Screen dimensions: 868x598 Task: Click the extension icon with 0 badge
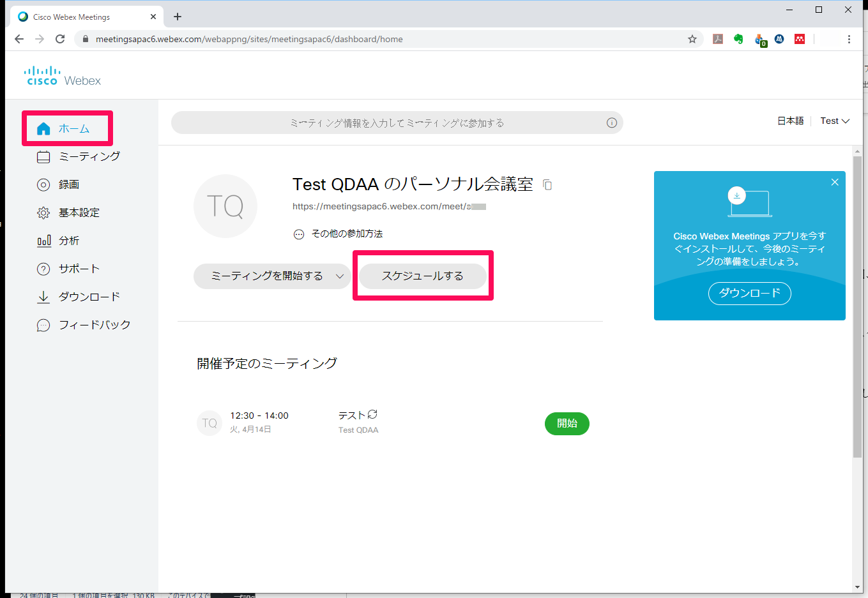point(760,40)
